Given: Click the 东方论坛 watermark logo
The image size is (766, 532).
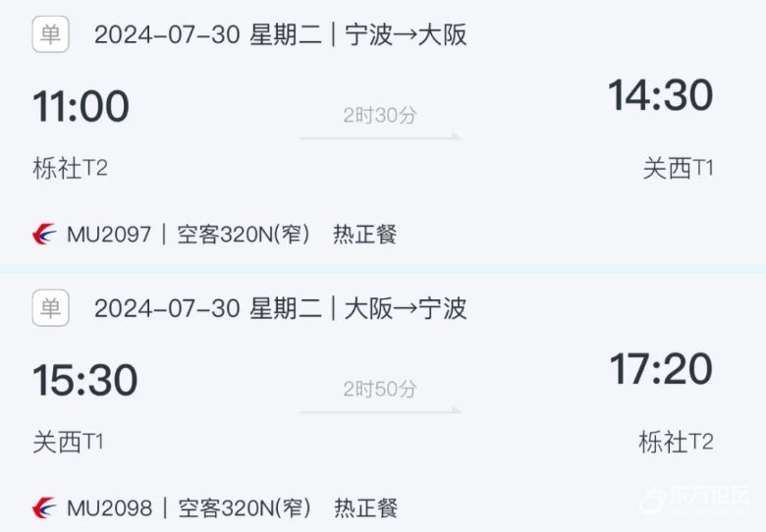Looking at the screenshot, I should tap(694, 500).
